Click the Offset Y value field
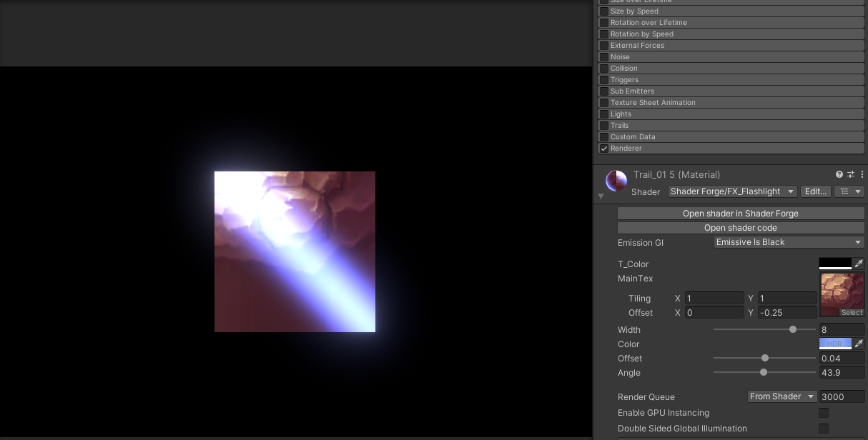 point(786,312)
